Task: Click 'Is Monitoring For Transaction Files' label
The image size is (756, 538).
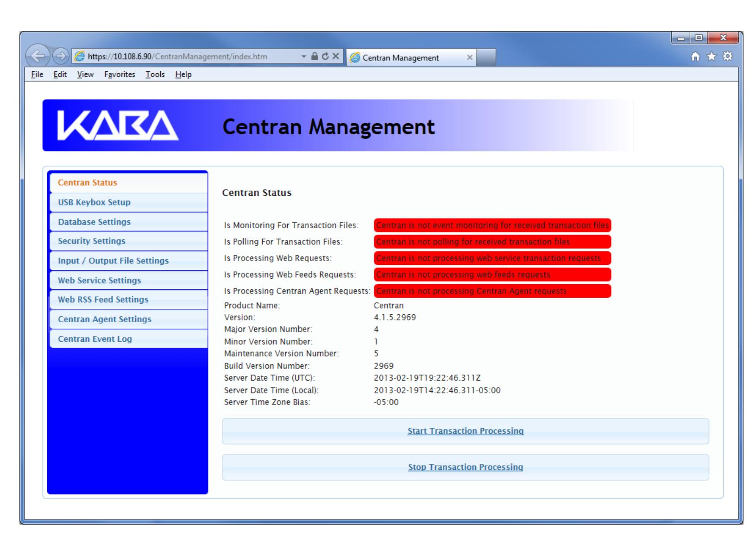Action: [291, 225]
